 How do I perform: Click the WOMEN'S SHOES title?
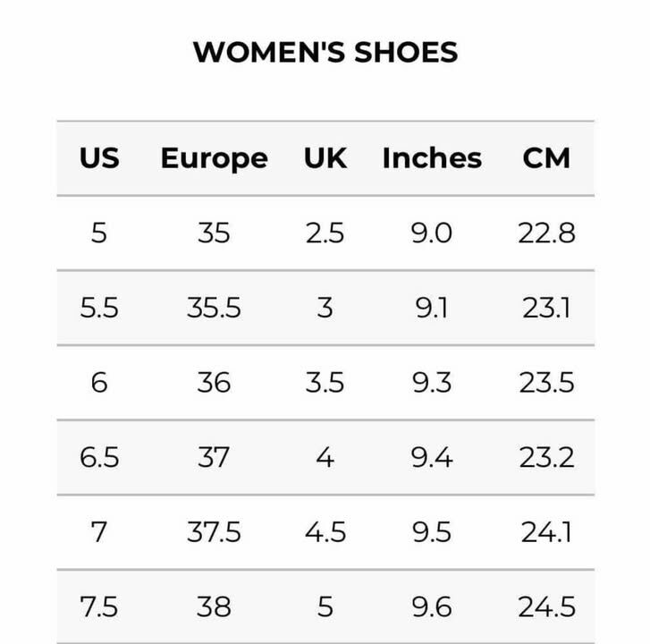[x=325, y=52]
